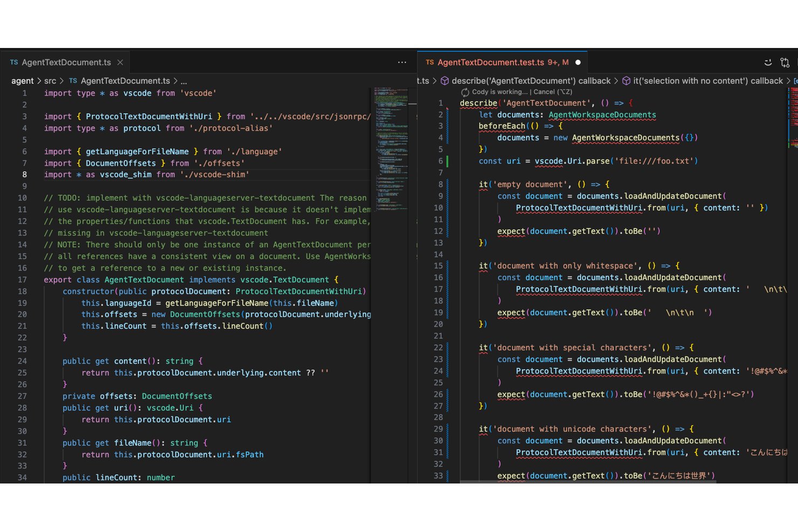Click the 'Cody is working...' code lens
Screen dimensions: 798x532
500,92
